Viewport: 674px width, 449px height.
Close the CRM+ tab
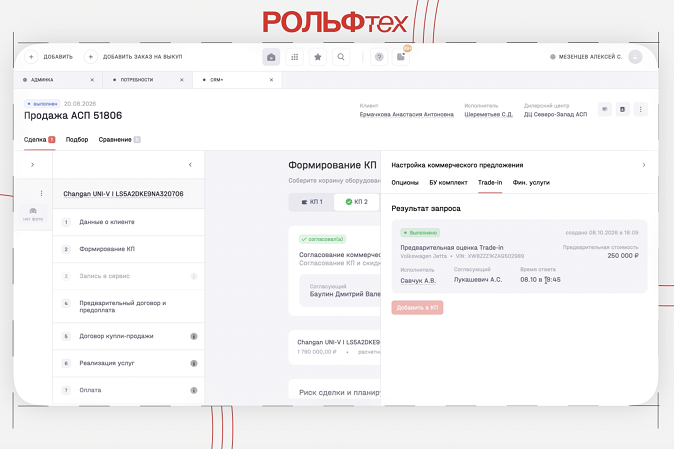click(x=271, y=80)
